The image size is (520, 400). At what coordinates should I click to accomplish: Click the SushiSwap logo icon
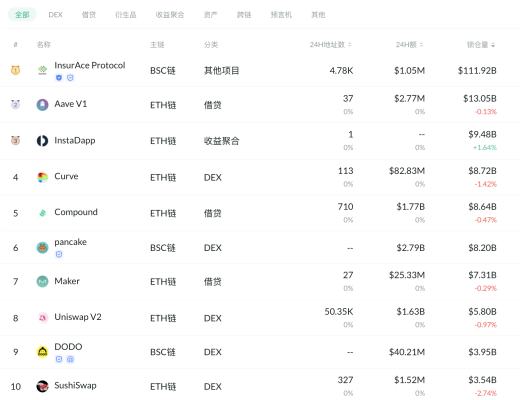tap(42, 386)
